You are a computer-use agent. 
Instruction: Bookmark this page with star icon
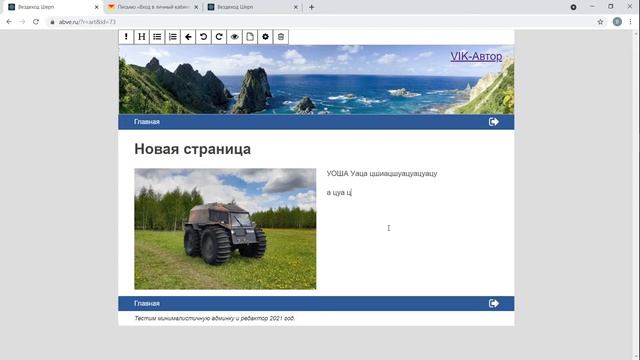coord(600,22)
